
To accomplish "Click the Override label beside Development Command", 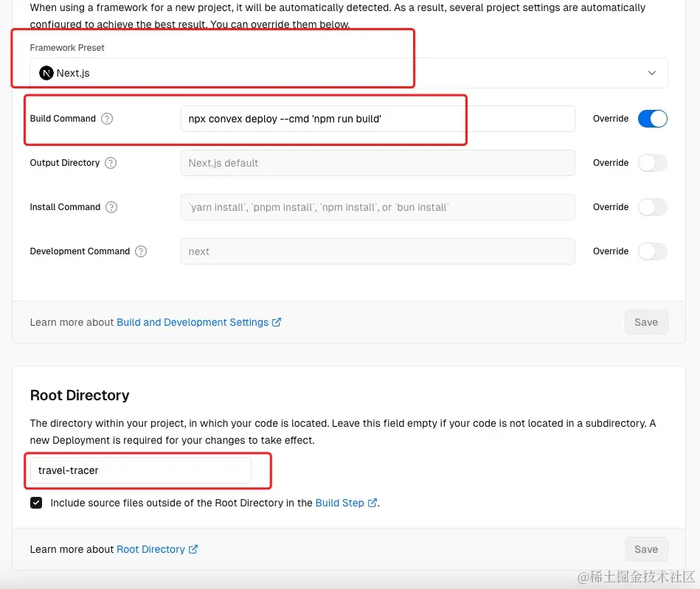I will (611, 251).
